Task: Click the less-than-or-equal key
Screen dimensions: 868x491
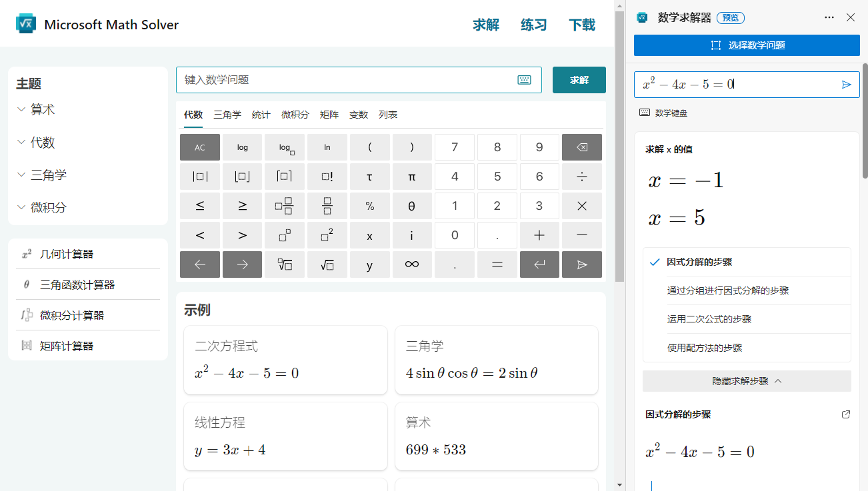Action: click(200, 206)
